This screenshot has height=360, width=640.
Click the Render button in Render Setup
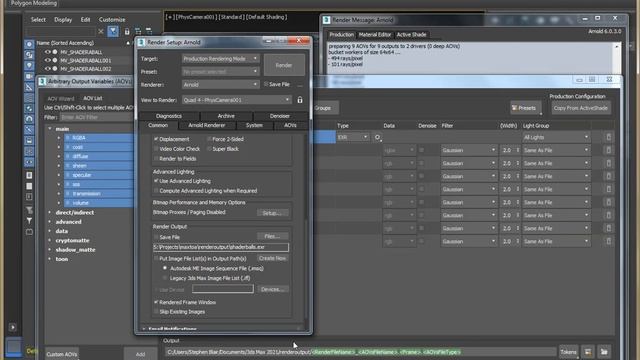point(284,65)
